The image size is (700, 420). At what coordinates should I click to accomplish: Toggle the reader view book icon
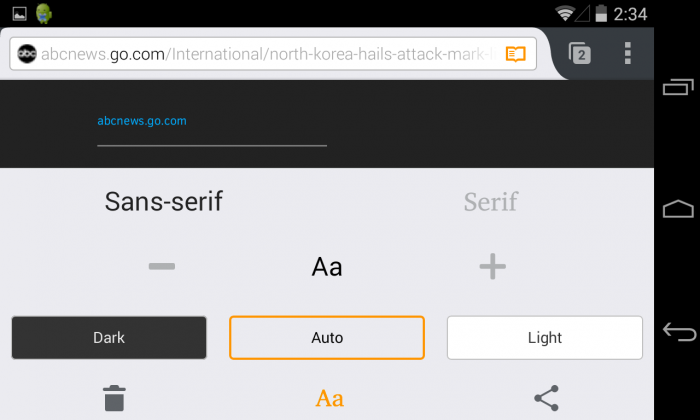point(516,54)
